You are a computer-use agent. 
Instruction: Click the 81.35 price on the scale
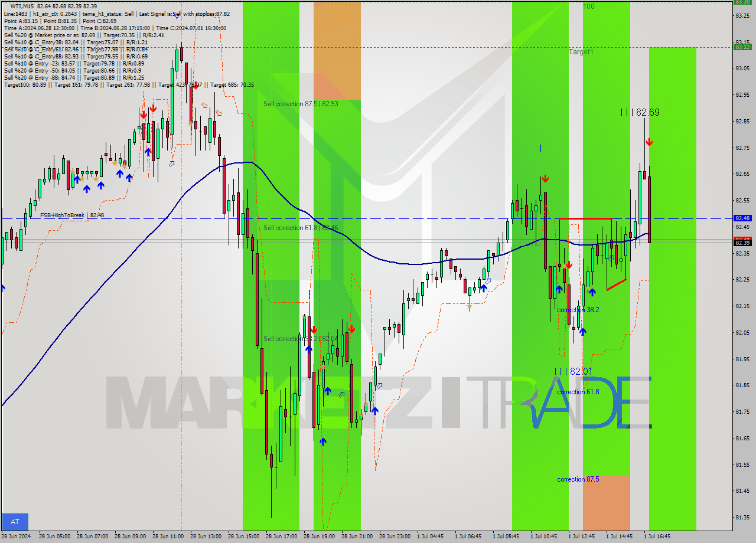pos(742,517)
